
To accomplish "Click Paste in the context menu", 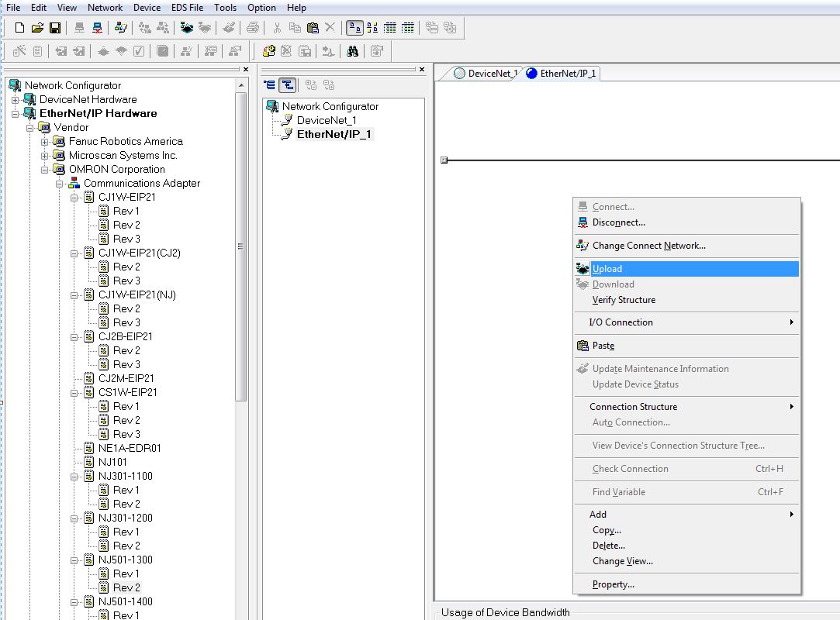I will point(686,346).
